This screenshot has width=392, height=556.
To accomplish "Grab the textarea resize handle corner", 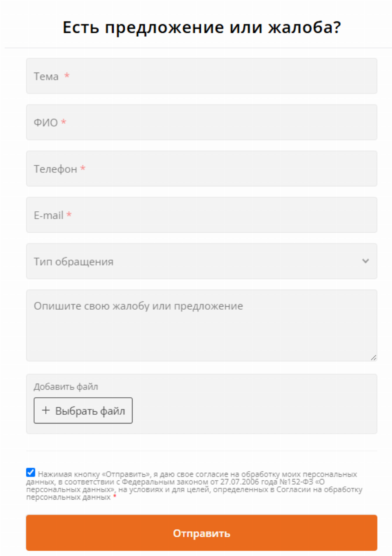I will pyautogui.click(x=373, y=357).
